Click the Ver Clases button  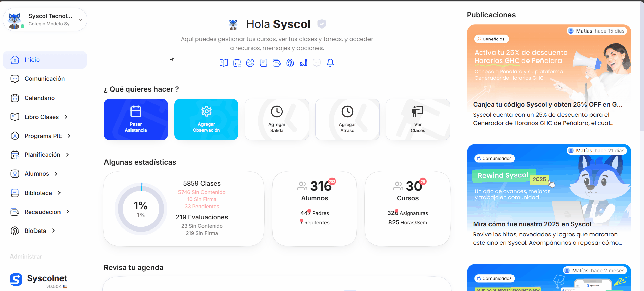(x=418, y=119)
